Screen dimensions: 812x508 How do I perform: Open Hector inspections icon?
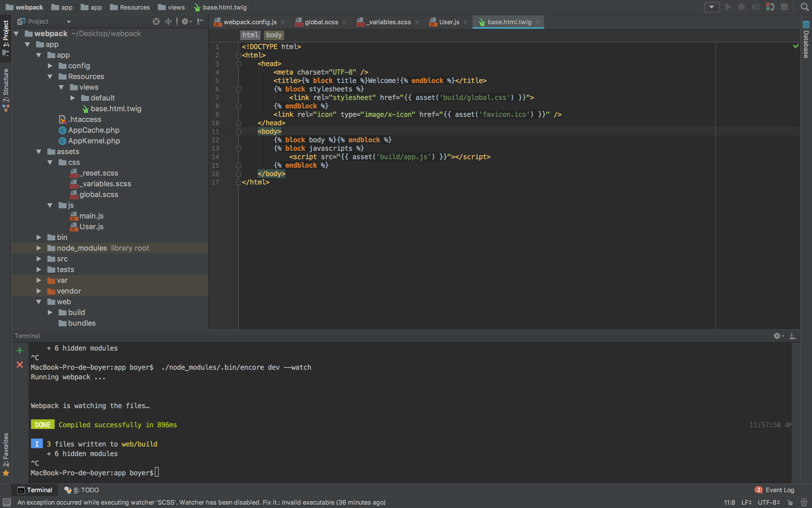[804, 503]
